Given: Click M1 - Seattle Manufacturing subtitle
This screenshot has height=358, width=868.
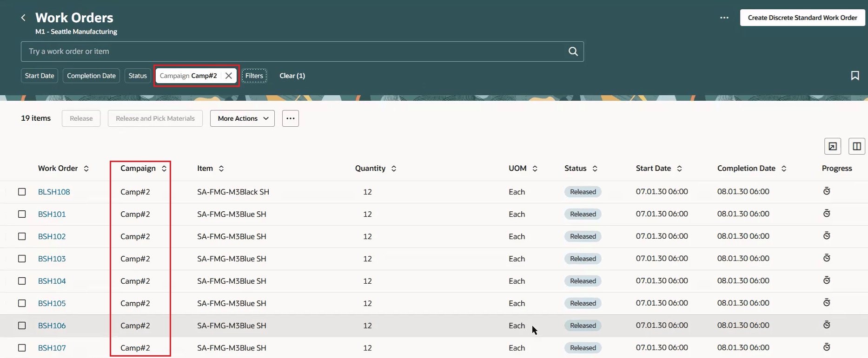Looking at the screenshot, I should click(x=76, y=32).
